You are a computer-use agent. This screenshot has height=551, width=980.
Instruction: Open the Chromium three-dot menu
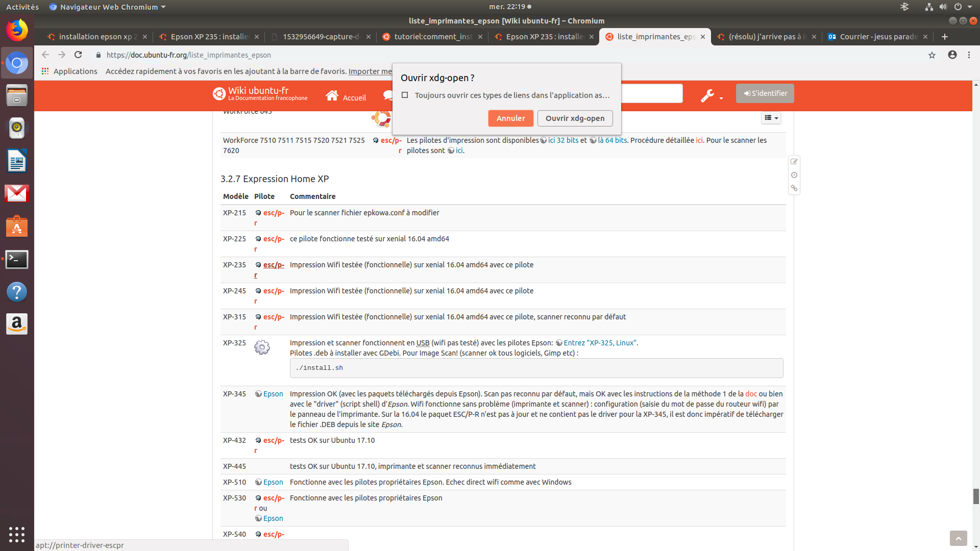969,55
